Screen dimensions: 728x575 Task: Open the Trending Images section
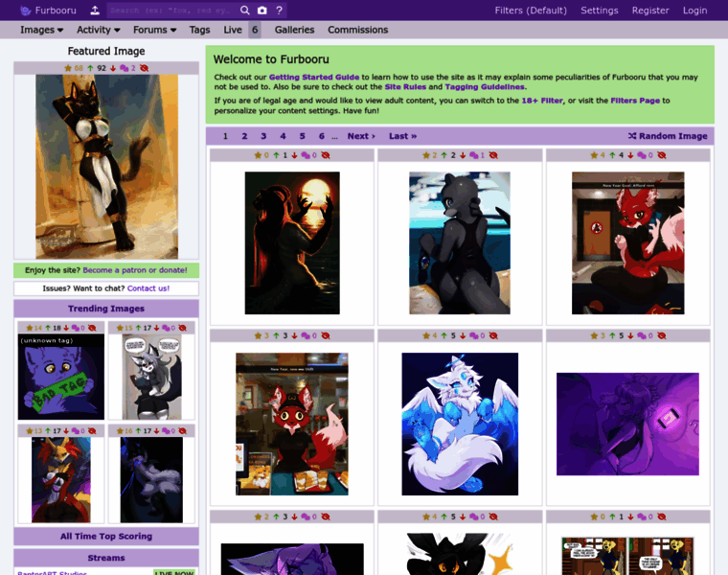pos(106,309)
